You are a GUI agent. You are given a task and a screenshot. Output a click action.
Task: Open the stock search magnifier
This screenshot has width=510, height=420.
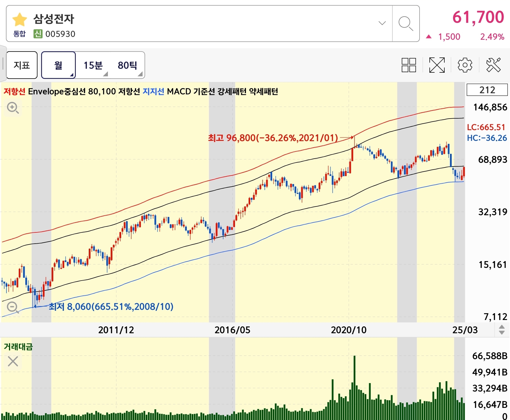pyautogui.click(x=406, y=23)
